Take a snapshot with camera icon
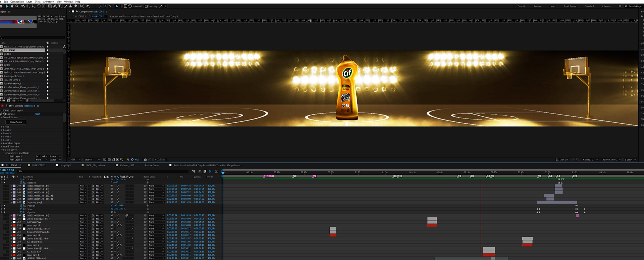 point(145,160)
